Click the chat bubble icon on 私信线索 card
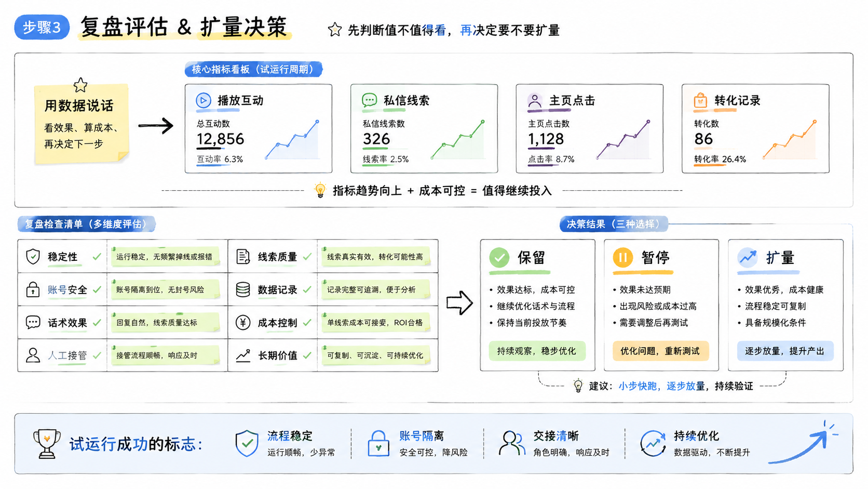Screen dimensions: 868x489 369,100
